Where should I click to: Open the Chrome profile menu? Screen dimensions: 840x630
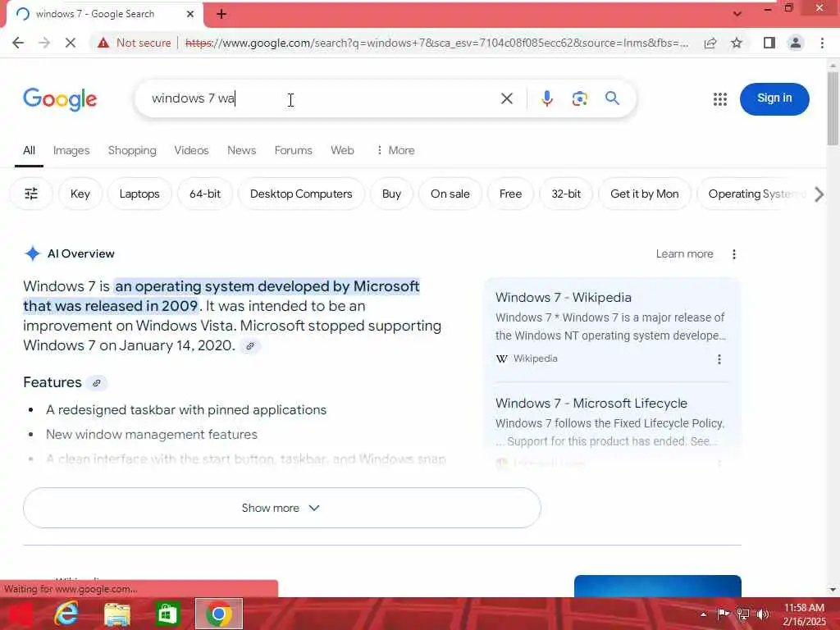796,43
